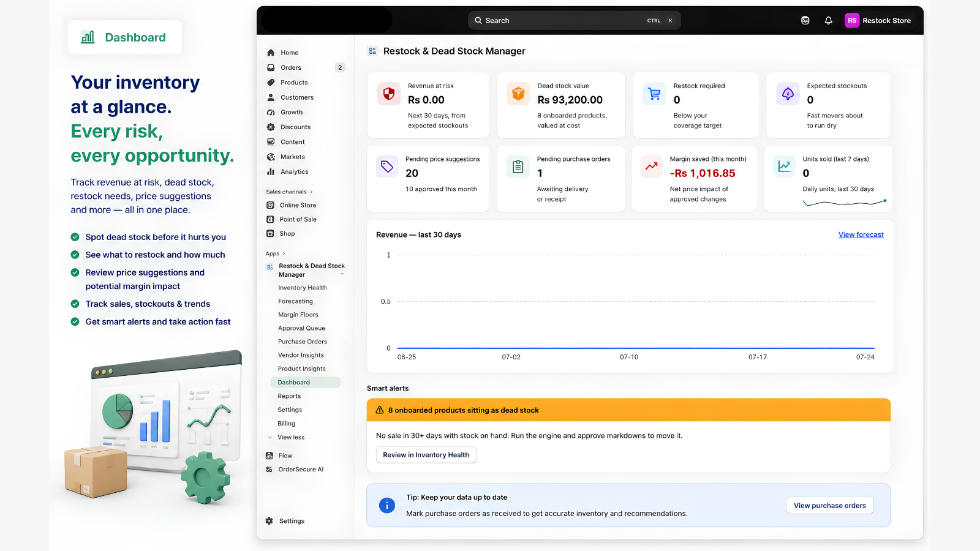Open Billing menu item
This screenshot has width=980, height=551.
287,424
